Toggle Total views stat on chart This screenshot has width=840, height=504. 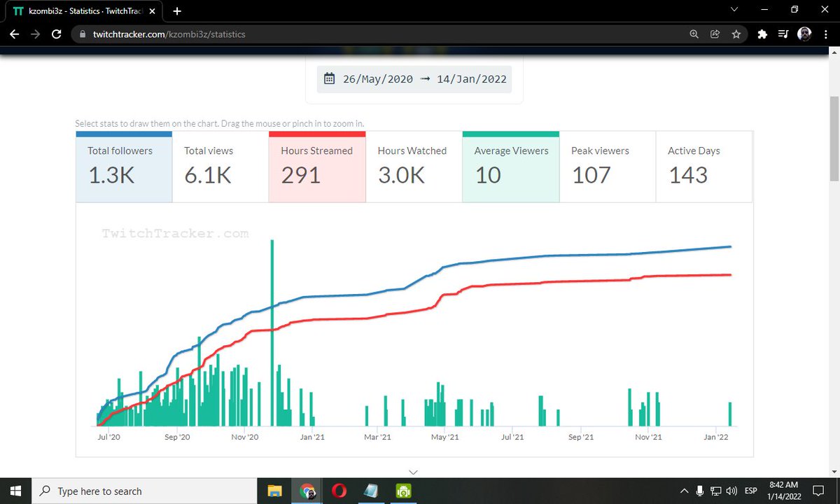[x=220, y=167]
